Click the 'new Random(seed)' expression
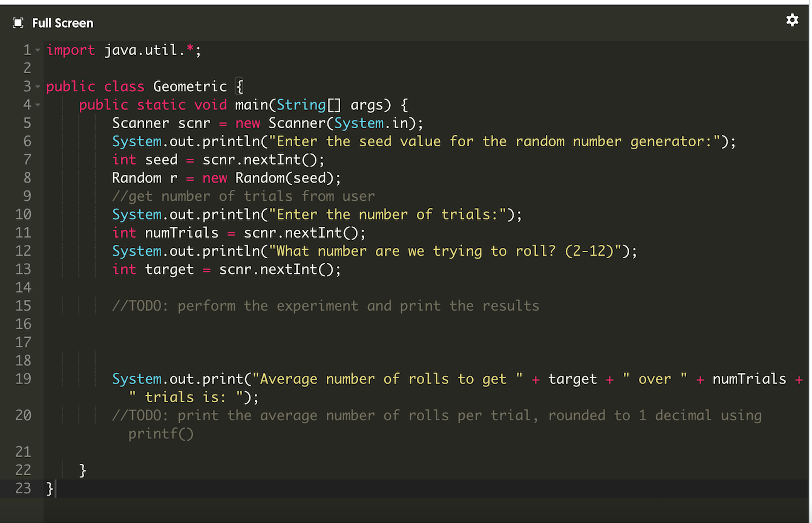Viewport: 812px width, 523px height. 272,178
